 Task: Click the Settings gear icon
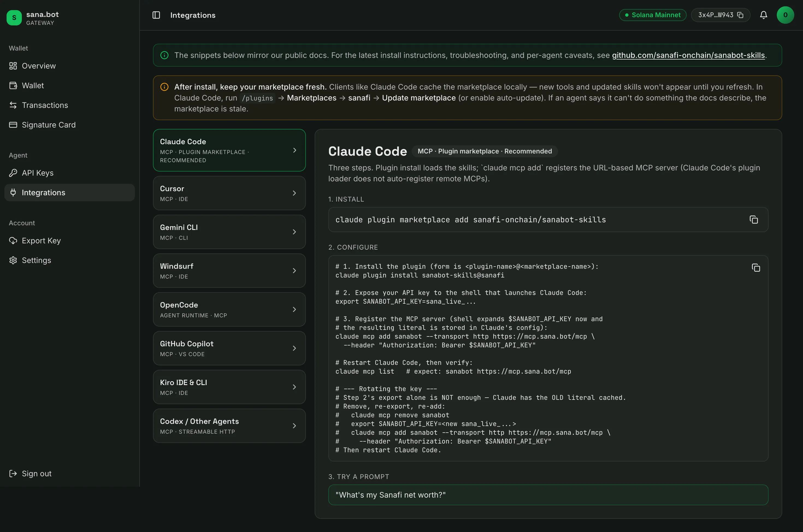(x=13, y=261)
